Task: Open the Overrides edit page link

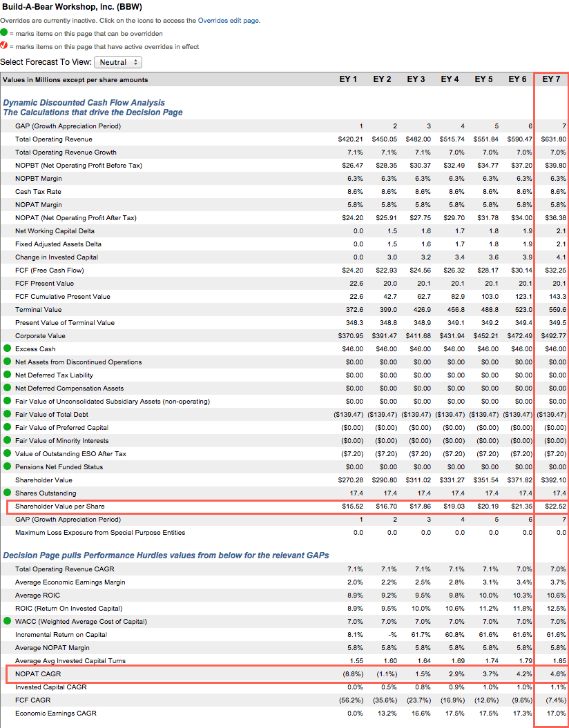Action: coord(228,21)
